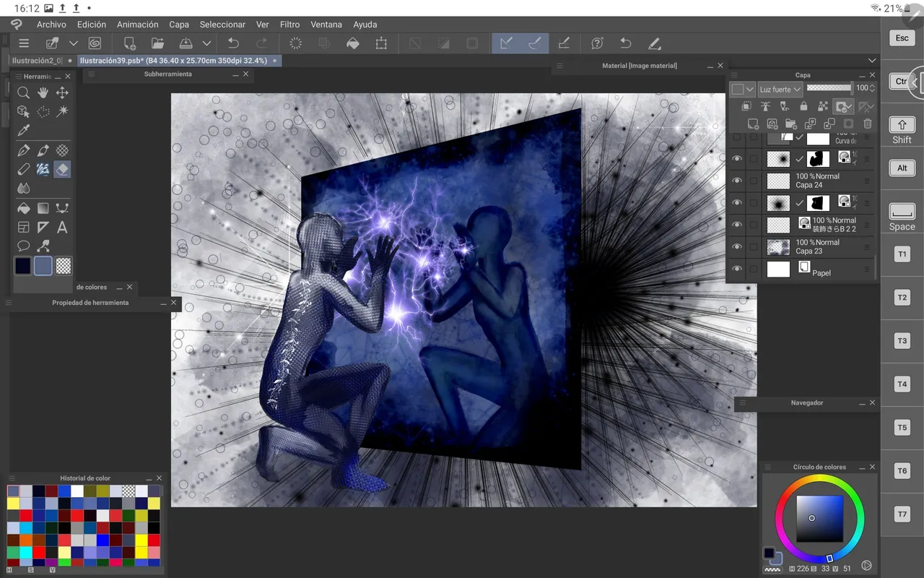Adjust the layer opacity slider
Screen dimensions: 924x578
(x=829, y=88)
